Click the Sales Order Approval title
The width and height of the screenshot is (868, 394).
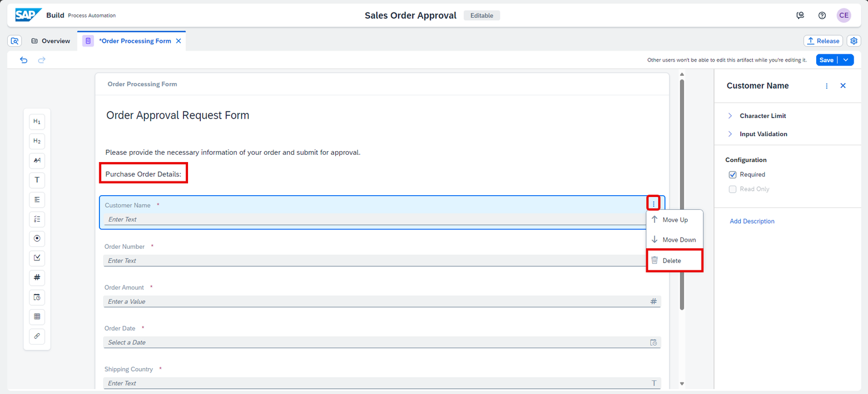tap(410, 16)
